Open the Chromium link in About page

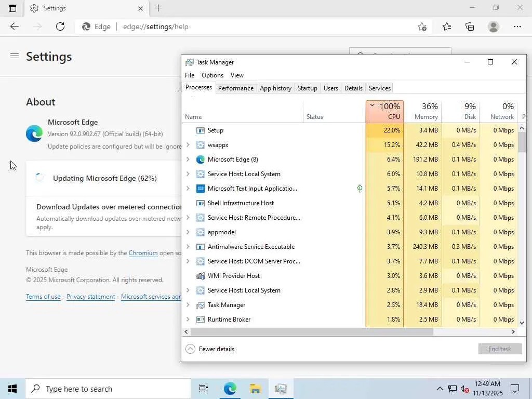(143, 253)
